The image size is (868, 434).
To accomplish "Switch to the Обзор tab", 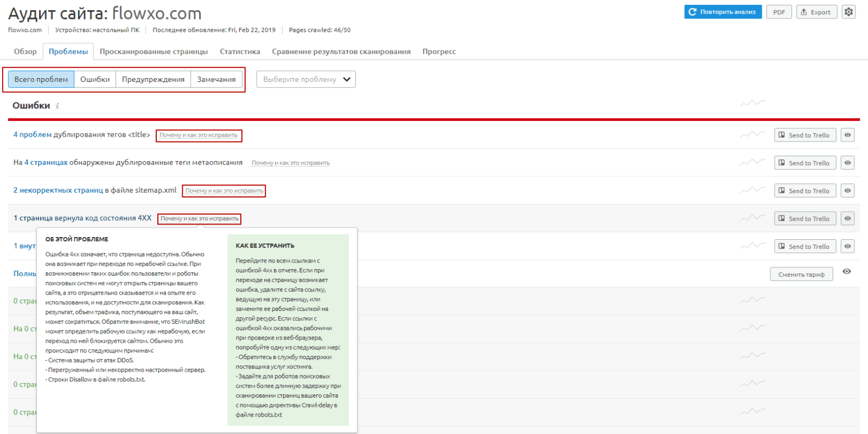I will coord(25,52).
